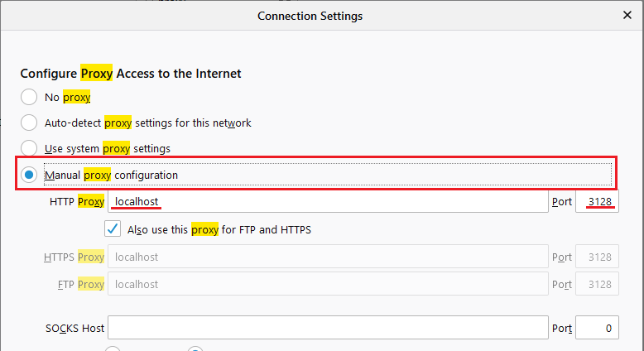644x351 pixels.
Task: Click the "SOCKS Host" field label
Action: 74,328
